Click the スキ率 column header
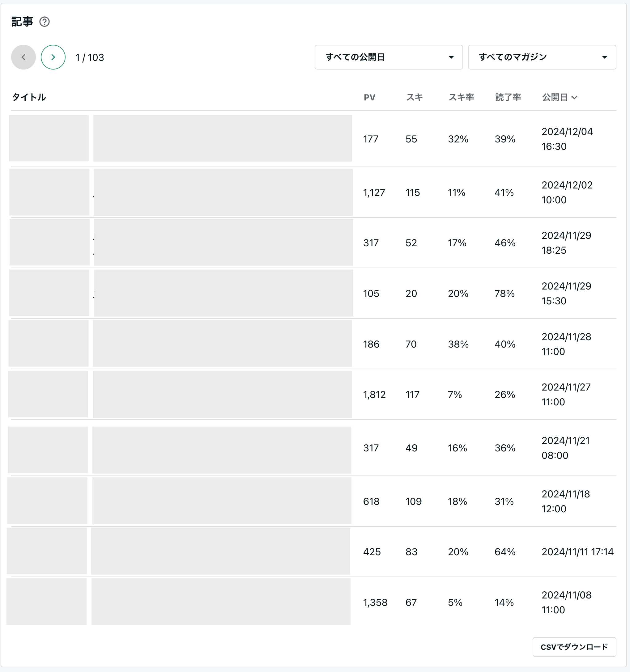The image size is (630, 672). tap(461, 97)
